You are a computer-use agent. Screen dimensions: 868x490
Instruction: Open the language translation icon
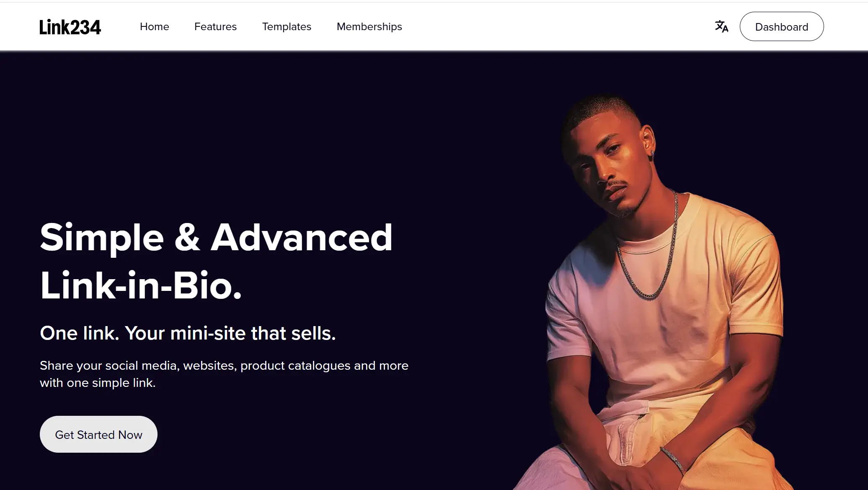721,26
